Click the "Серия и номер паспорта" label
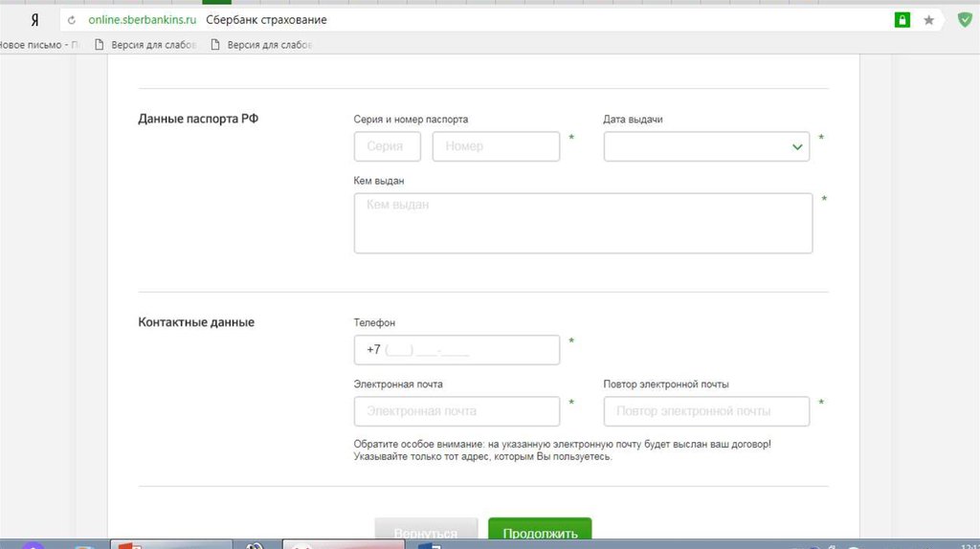Image resolution: width=980 pixels, height=549 pixels. click(x=411, y=120)
